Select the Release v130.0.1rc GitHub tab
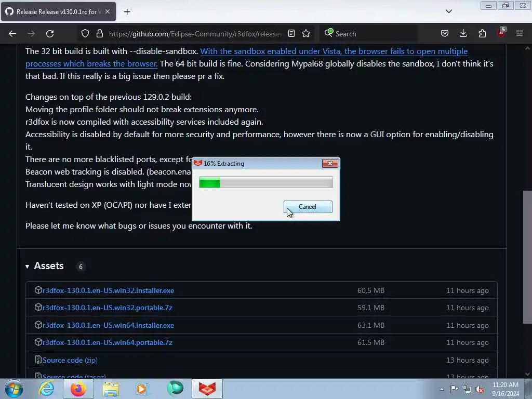 [58, 11]
